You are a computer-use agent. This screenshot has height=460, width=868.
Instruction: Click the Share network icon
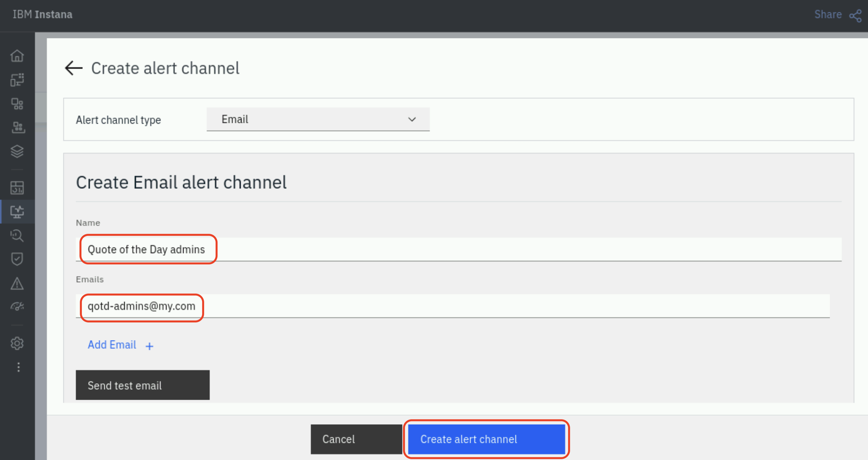[x=855, y=16]
